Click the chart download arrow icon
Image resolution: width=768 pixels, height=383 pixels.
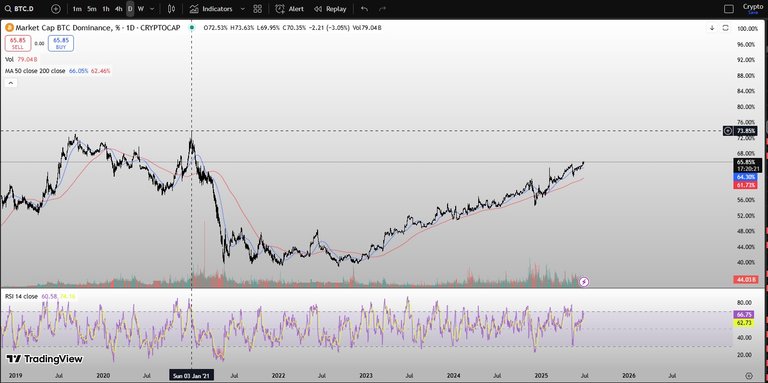coord(712,28)
